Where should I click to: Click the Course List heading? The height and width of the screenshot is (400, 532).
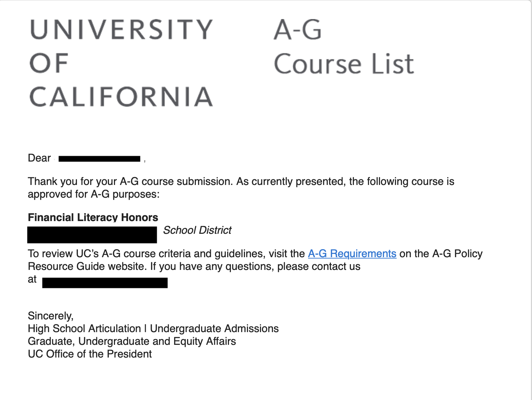tap(344, 64)
